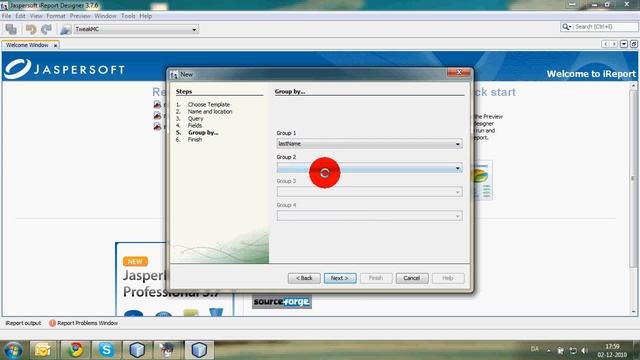The width and height of the screenshot is (640, 360).
Task: Open the TweakMC datasource dropdown
Action: 136,29
